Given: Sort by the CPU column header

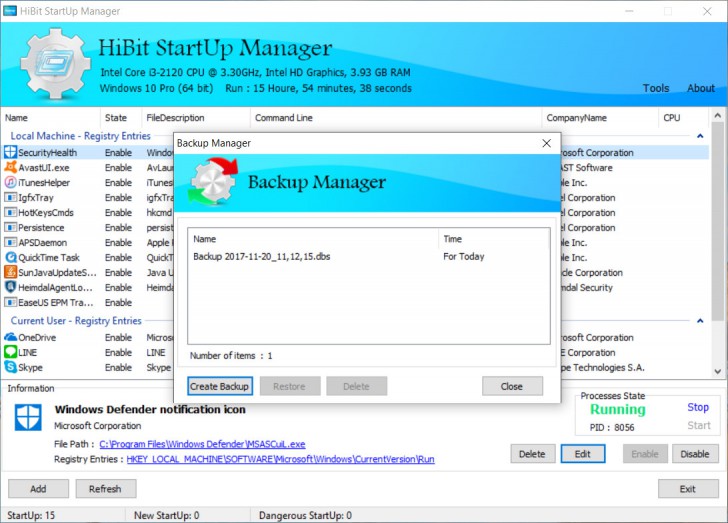Looking at the screenshot, I should tap(683, 118).
